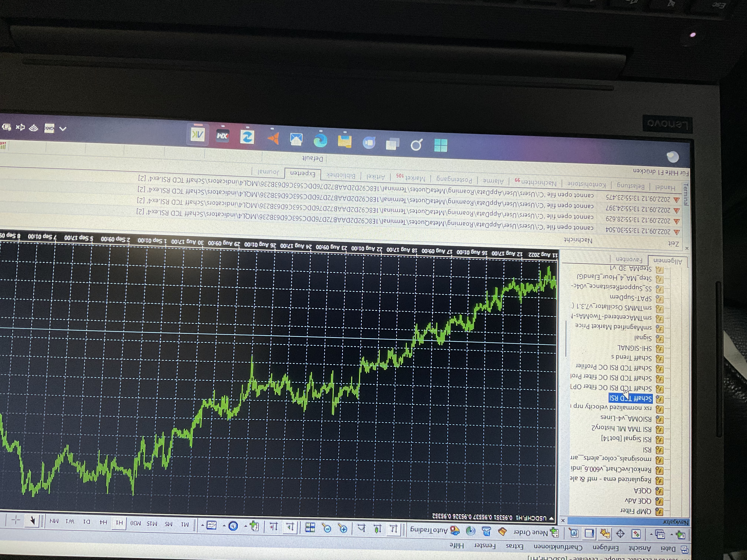747x560 pixels.
Task: Open the Data Window crosshair target icon
Action: (x=620, y=534)
